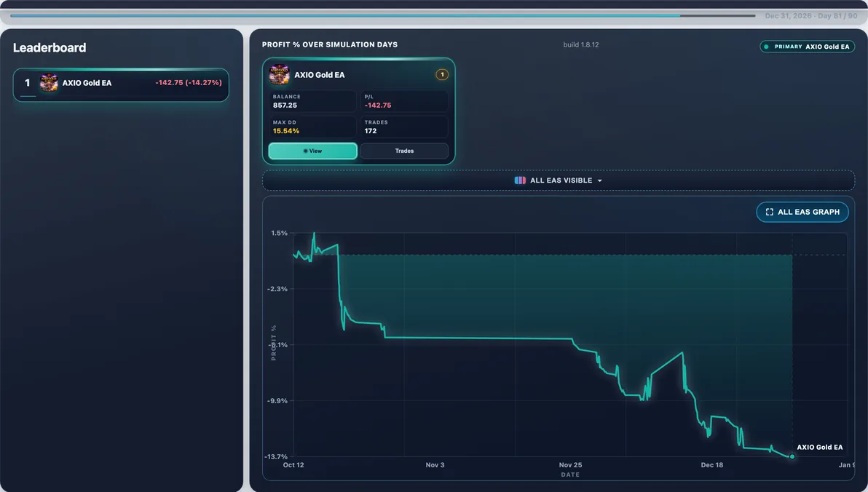Click the AXIO Gold EA card title
Screen dimensions: 868x492
320,75
